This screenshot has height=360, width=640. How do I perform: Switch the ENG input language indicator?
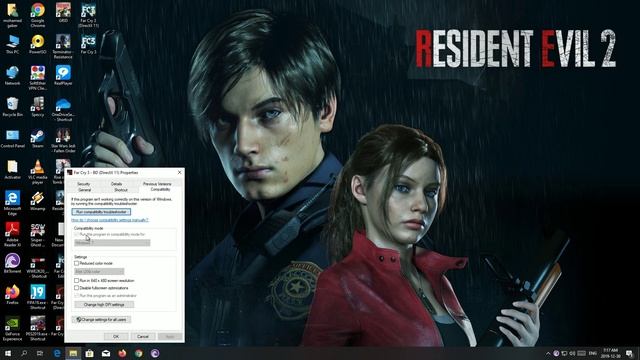click(x=593, y=353)
